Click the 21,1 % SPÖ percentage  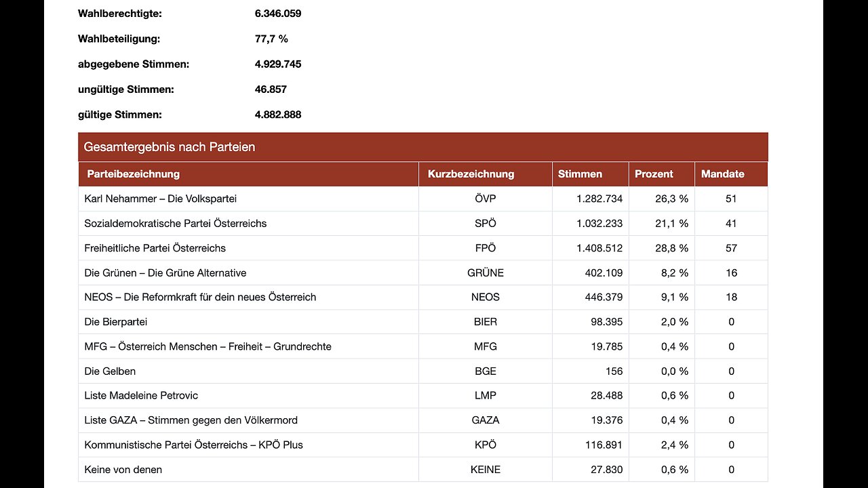pos(673,224)
